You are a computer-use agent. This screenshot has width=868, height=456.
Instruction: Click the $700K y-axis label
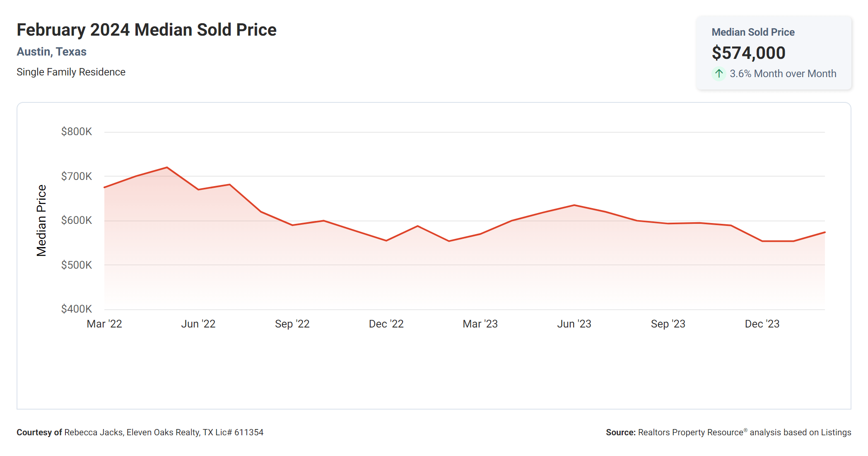(77, 176)
